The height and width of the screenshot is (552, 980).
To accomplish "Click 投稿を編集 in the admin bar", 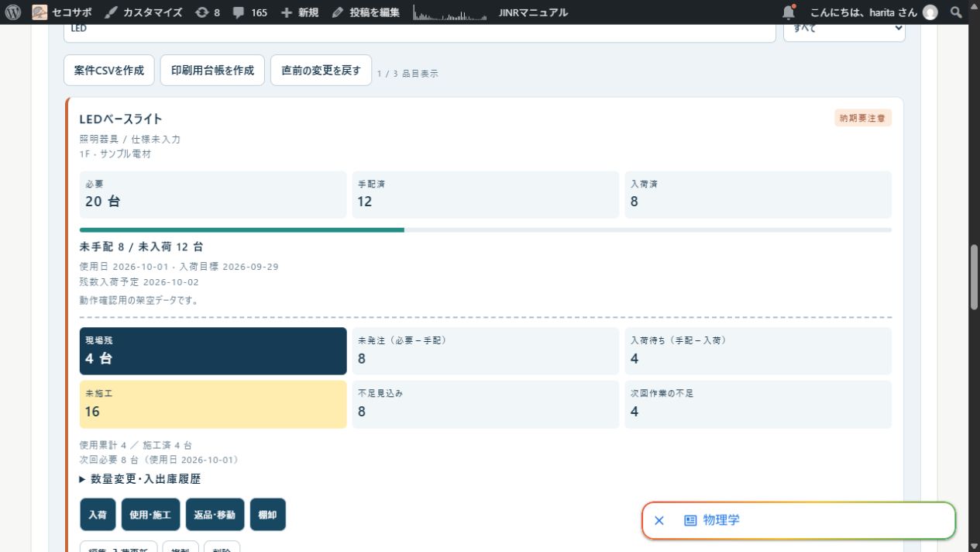I will tap(365, 12).
